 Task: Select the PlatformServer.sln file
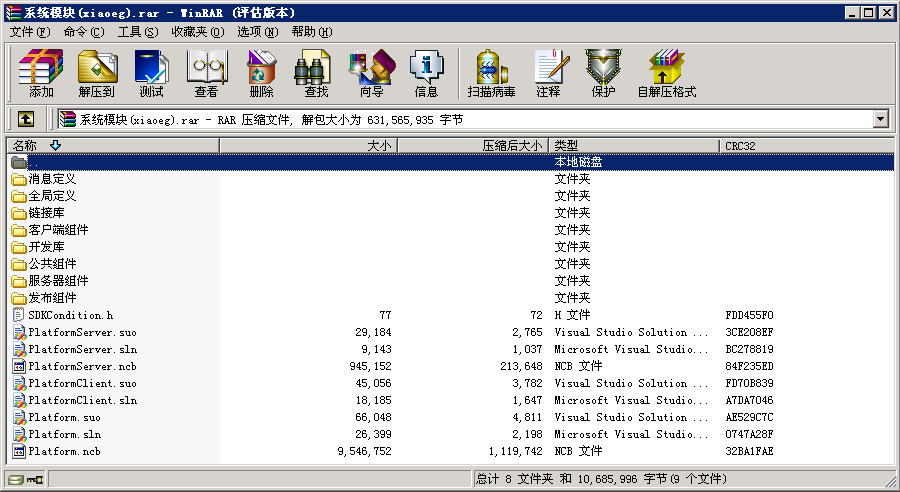click(82, 349)
